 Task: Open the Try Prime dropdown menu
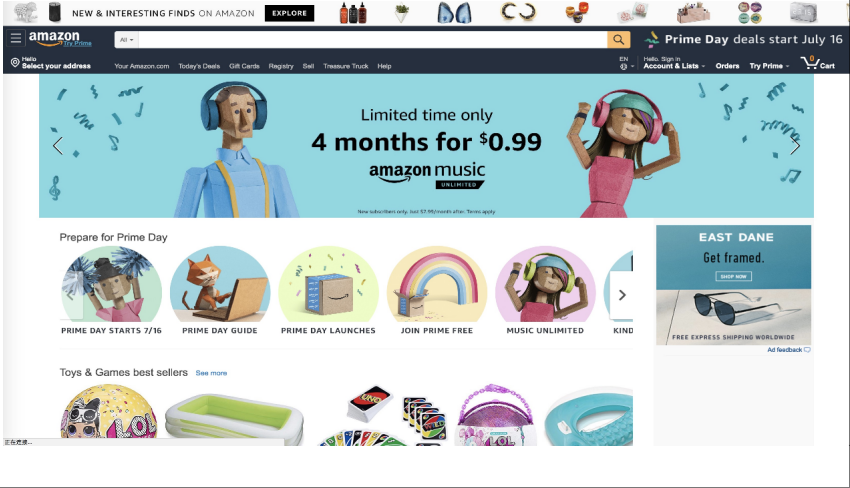point(769,66)
